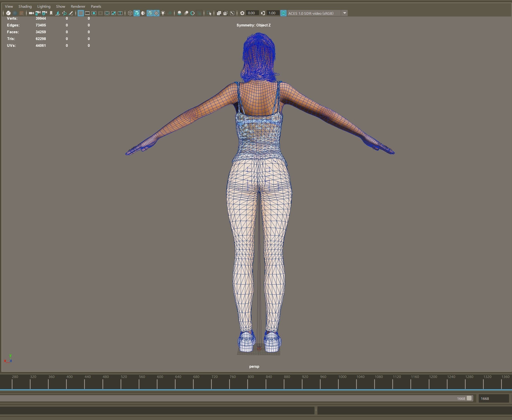The image size is (512, 420).
Task: Open the Panels menu
Action: coord(96,6)
